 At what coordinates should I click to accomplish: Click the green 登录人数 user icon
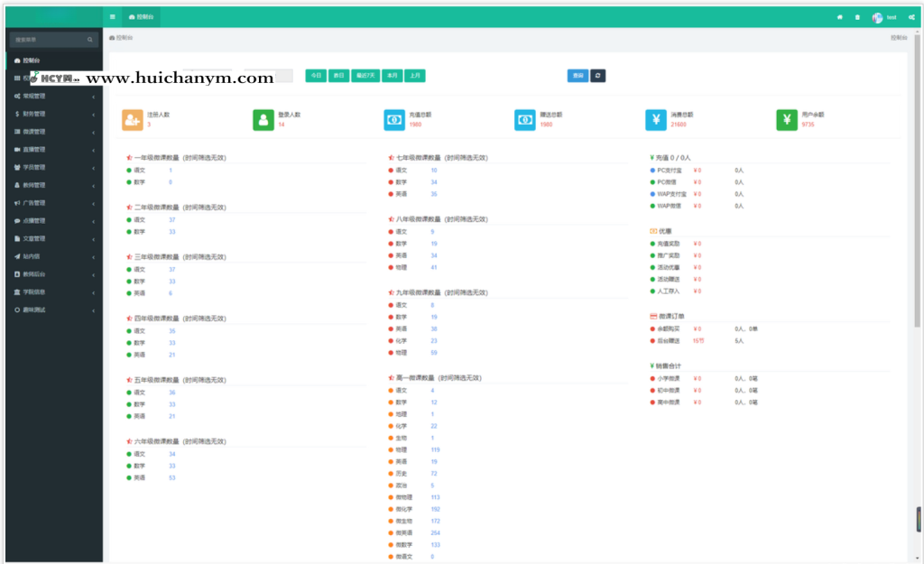pos(263,119)
